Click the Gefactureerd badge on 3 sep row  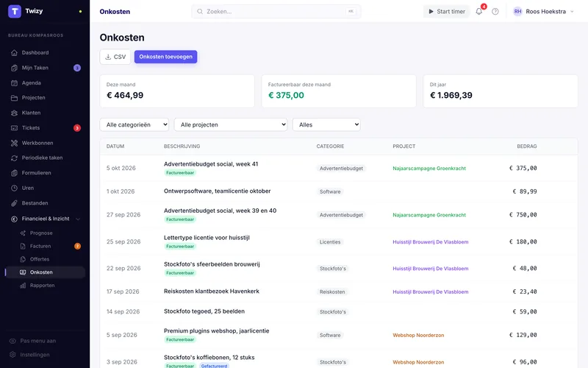click(214, 366)
